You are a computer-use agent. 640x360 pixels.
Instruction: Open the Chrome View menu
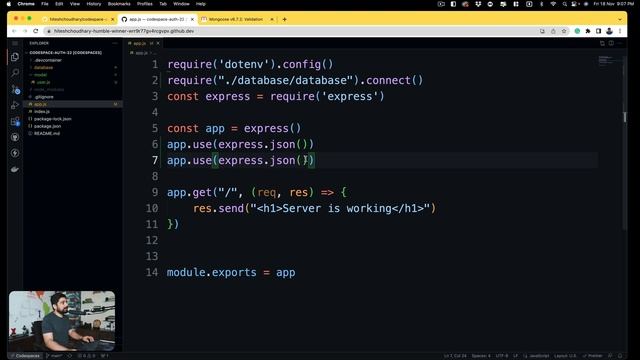click(x=75, y=4)
